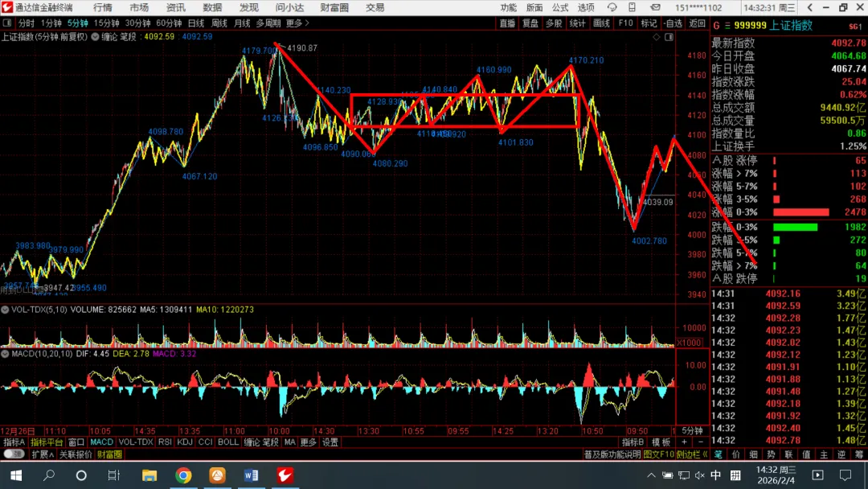Launch Chrome from taskbar

coord(183,475)
